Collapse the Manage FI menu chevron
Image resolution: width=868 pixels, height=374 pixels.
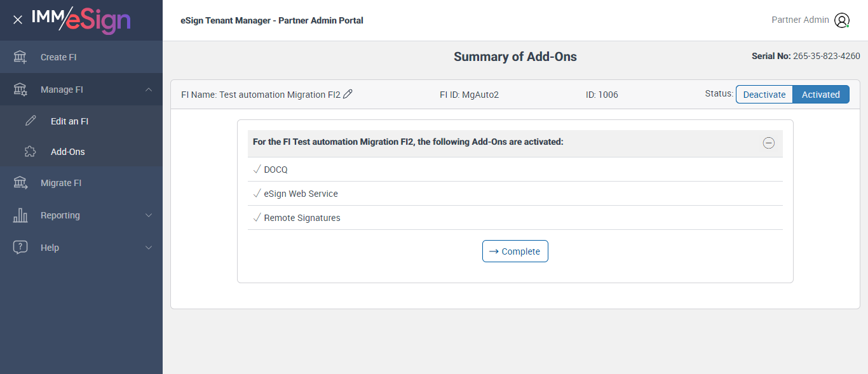coord(149,90)
